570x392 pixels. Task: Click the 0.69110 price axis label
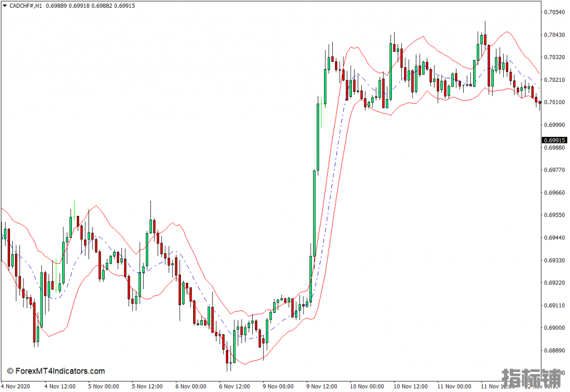click(554, 305)
